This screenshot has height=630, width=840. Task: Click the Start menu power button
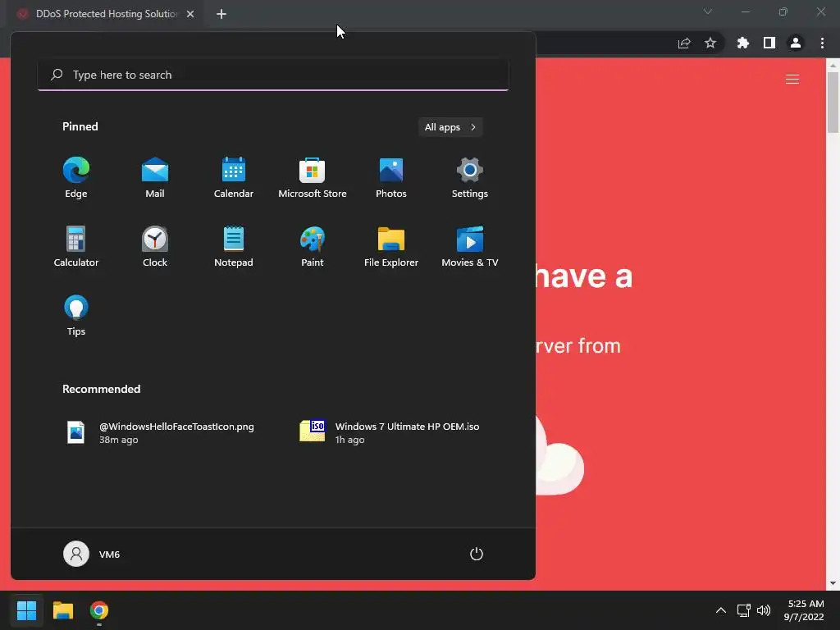pyautogui.click(x=477, y=554)
